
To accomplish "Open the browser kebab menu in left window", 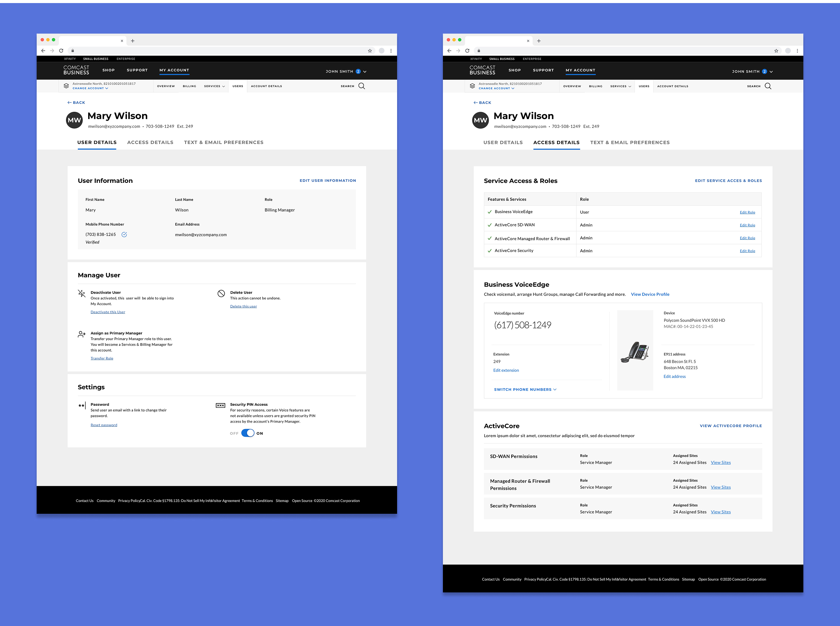I will coord(391,50).
